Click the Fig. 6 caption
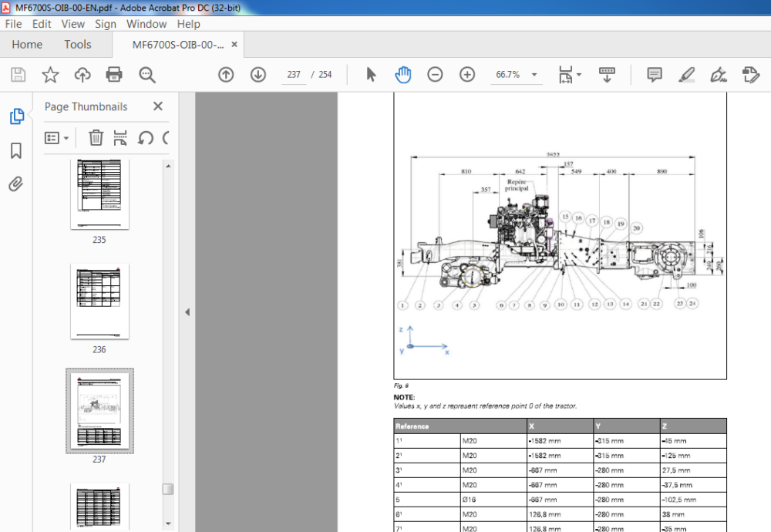771x532 pixels. (401, 386)
